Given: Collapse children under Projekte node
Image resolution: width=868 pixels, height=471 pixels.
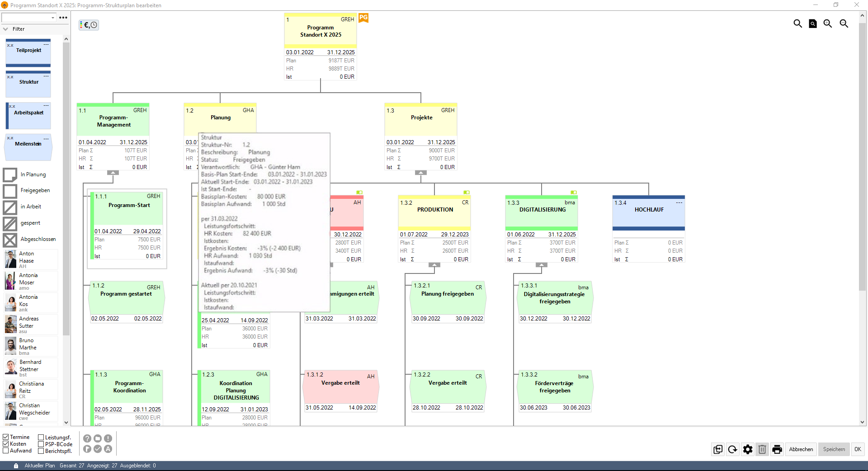Looking at the screenshot, I should 421,173.
